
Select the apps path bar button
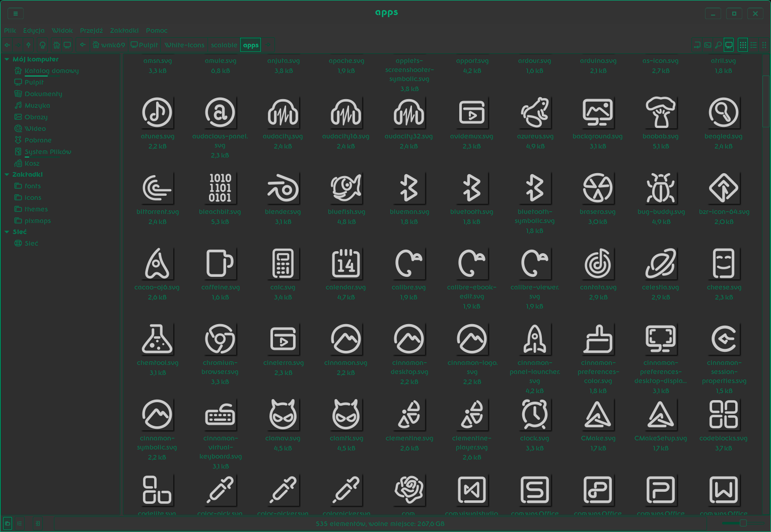pyautogui.click(x=251, y=45)
